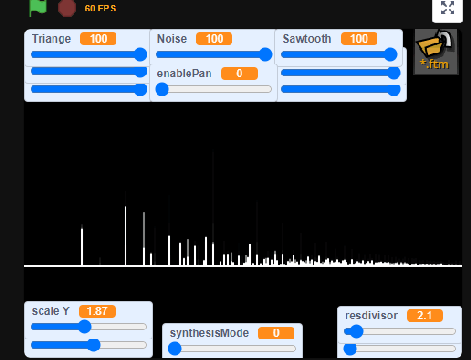The width and height of the screenshot is (471, 360).
Task: Click the synthesisMode value readout 0
Action: 276,333
